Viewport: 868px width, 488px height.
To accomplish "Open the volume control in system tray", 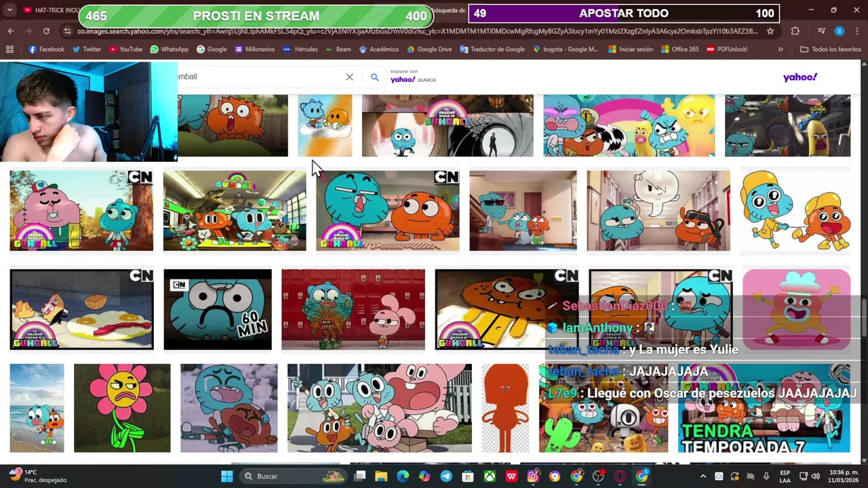I will point(816,476).
